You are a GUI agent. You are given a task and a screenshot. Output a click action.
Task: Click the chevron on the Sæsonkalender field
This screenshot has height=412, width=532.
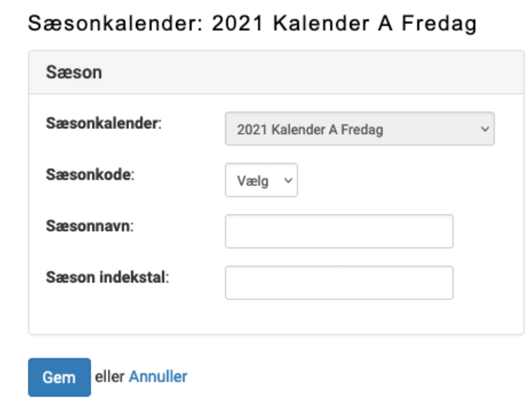(485, 129)
